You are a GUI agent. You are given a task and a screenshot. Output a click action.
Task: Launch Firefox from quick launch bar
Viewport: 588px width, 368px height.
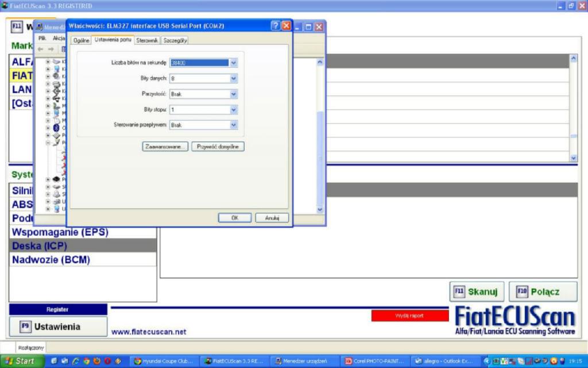pyautogui.click(x=97, y=361)
